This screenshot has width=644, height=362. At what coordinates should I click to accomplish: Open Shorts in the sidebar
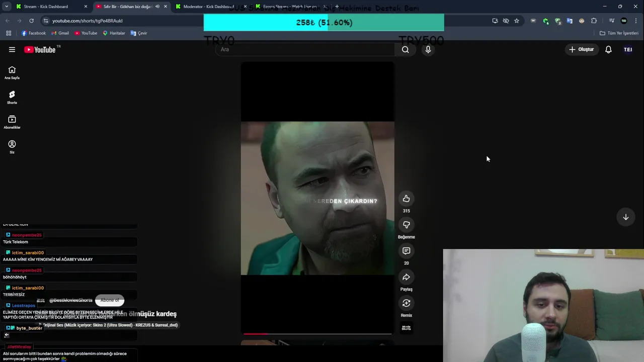(12, 98)
